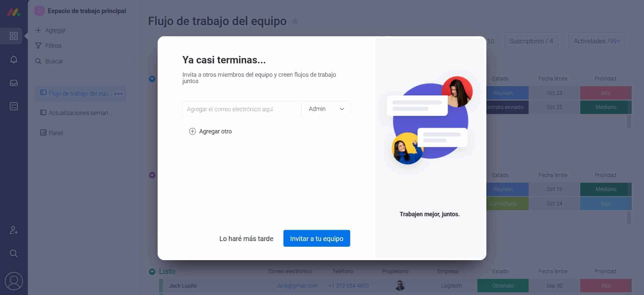644x295 pixels.
Task: Open Actualizaciones seman... board
Action: (x=80, y=113)
